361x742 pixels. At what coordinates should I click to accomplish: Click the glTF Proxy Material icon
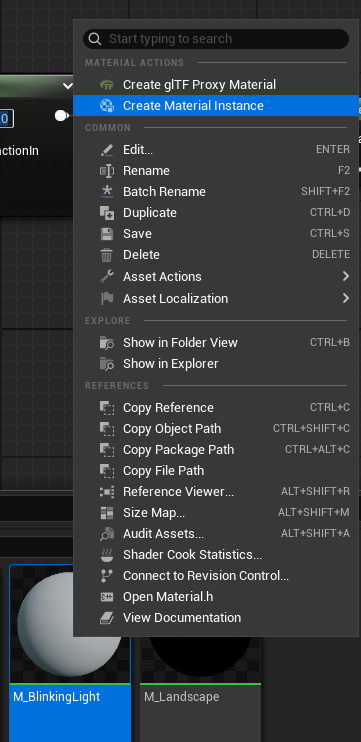coord(107,85)
